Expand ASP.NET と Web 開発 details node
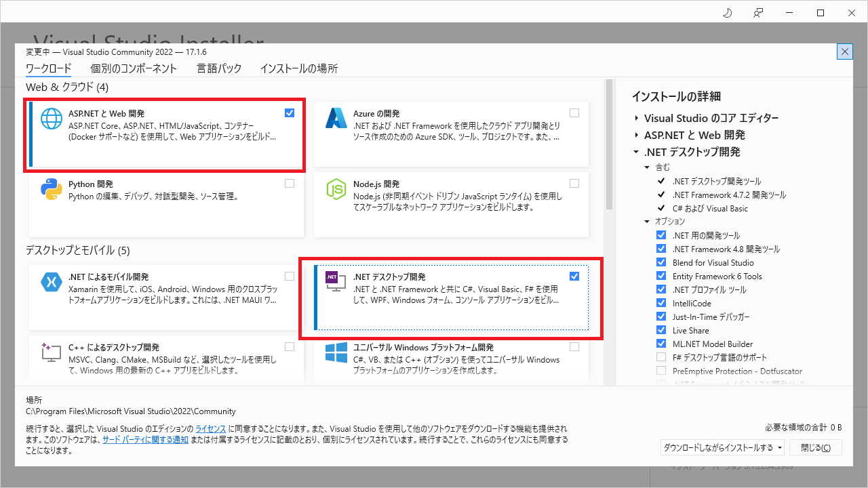868x488 pixels. 637,135
